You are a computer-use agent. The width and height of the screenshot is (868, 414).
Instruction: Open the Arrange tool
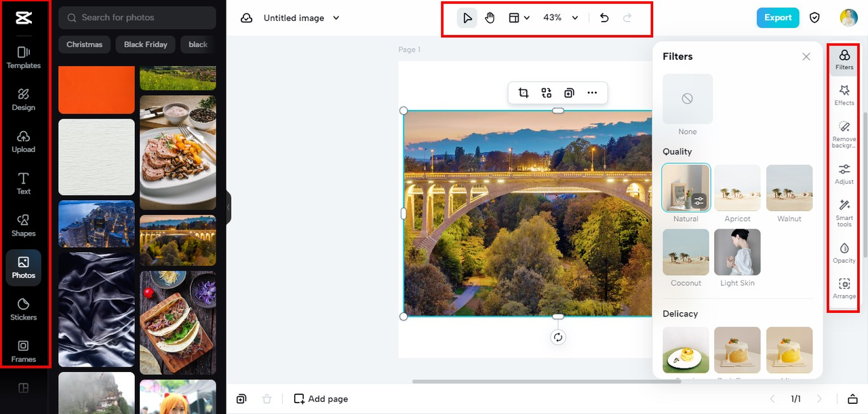[844, 288]
